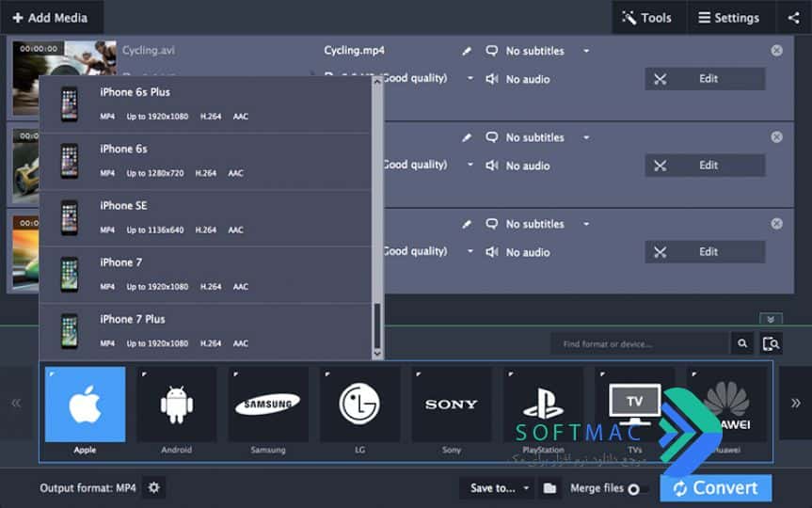Click Edit button for Cycling.mp4
The image size is (812, 508).
[705, 79]
